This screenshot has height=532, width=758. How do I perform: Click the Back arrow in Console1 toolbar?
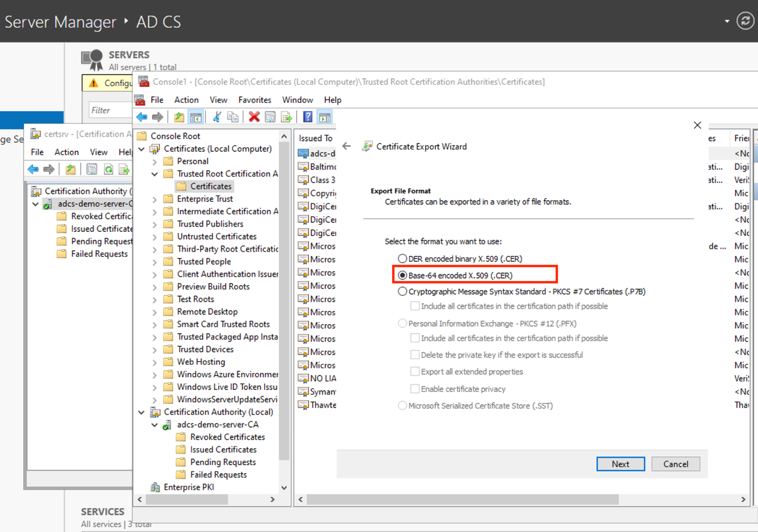click(142, 117)
